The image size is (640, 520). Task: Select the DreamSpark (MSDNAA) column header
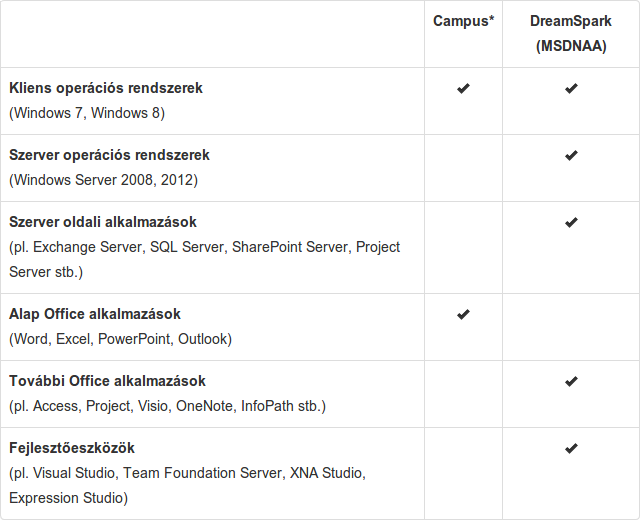click(x=571, y=33)
